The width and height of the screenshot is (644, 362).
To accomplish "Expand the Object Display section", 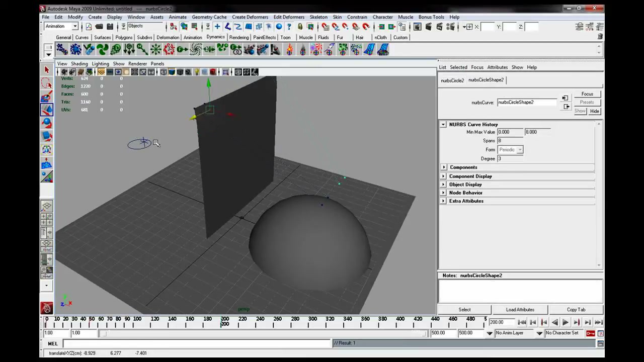I will click(443, 185).
